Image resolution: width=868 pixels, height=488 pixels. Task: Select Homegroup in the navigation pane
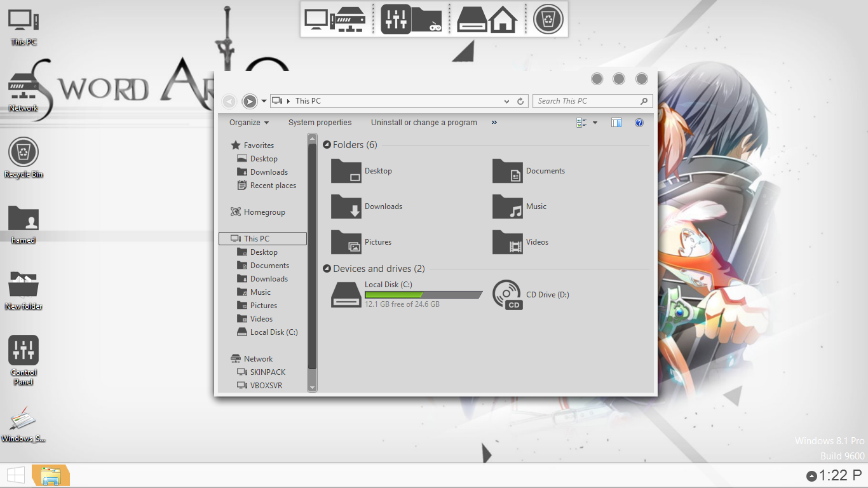(x=264, y=212)
